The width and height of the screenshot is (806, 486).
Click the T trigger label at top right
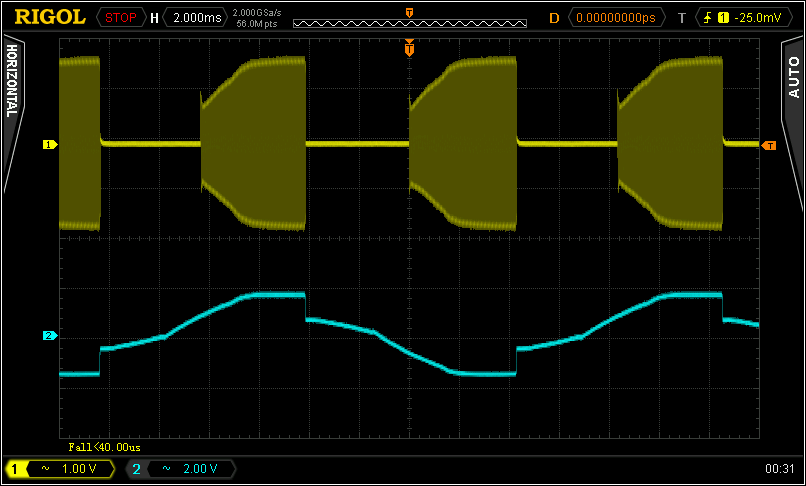(x=682, y=19)
